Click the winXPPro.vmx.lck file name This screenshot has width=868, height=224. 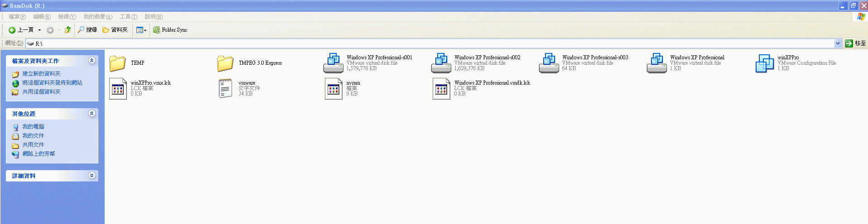[150, 83]
